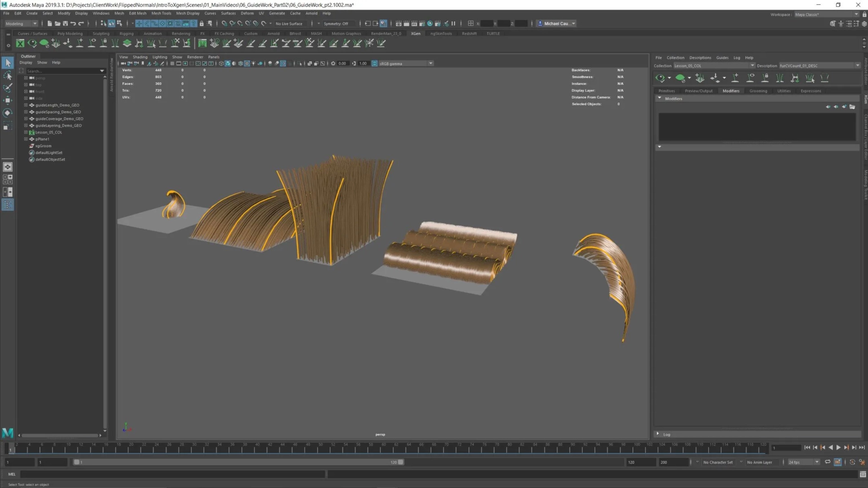Click the Open Scene folder icon

pyautogui.click(x=57, y=23)
